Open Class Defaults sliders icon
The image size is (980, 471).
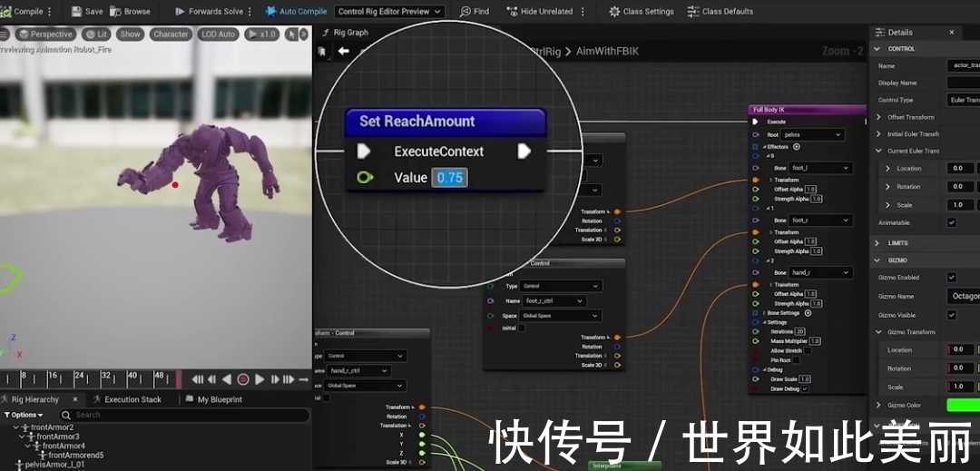coord(692,11)
